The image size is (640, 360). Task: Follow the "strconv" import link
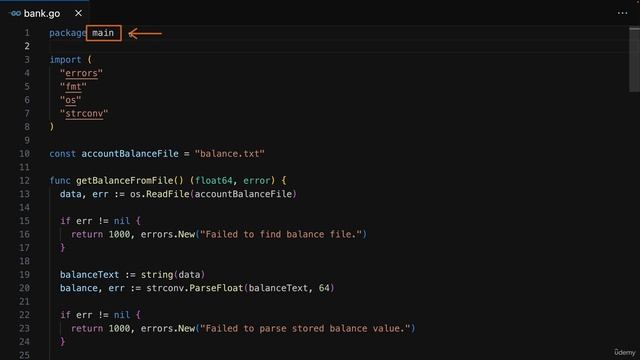[x=84, y=114]
